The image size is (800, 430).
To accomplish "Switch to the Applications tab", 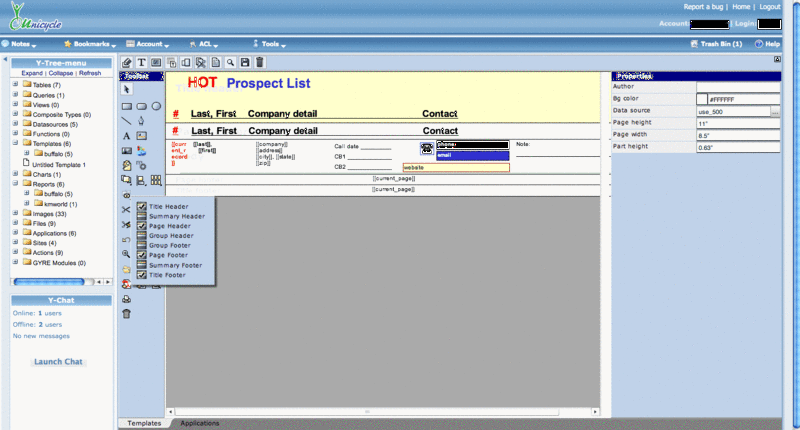I will coord(199,424).
